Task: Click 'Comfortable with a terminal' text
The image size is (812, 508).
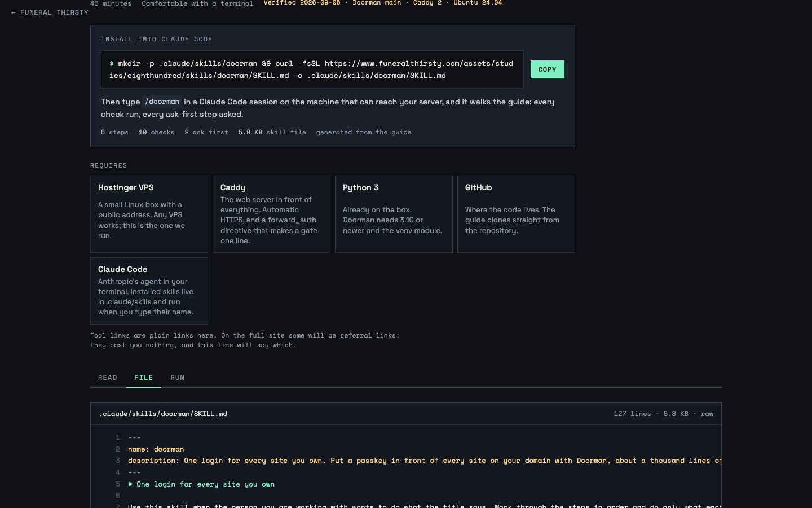Action: pos(197,3)
